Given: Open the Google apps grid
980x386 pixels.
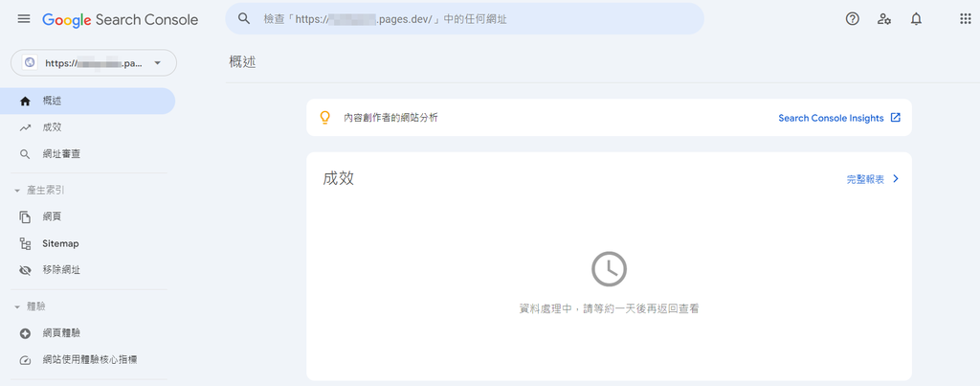Looking at the screenshot, I should (965, 19).
